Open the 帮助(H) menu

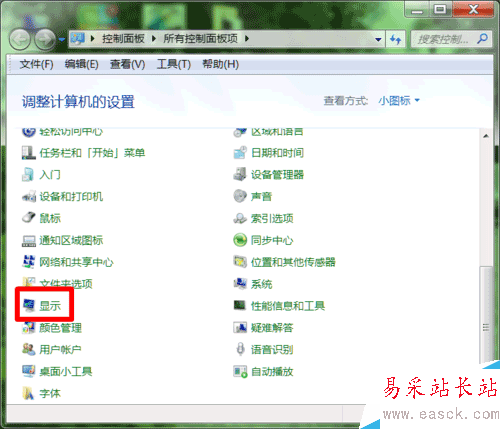point(221,64)
